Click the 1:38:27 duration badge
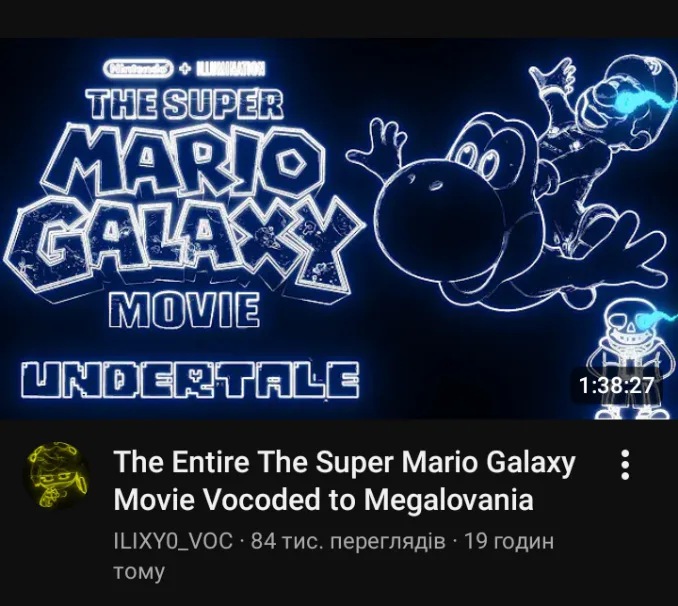This screenshot has width=678, height=606. pos(617,385)
